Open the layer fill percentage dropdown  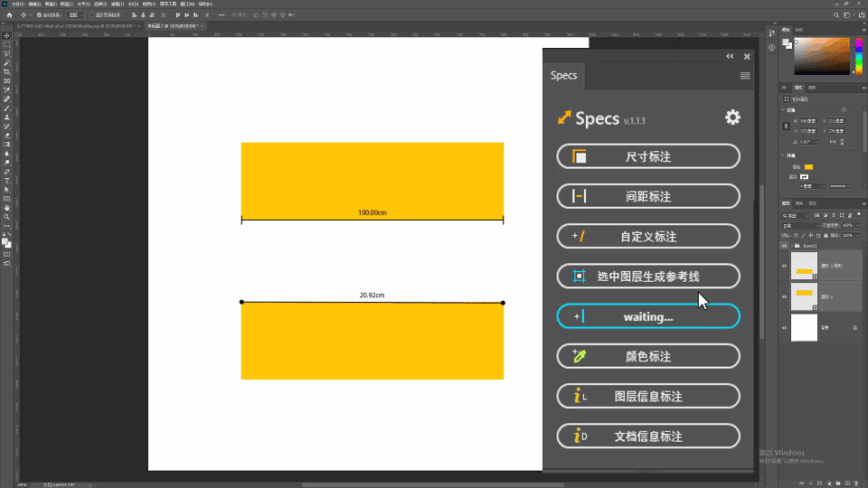coord(857,235)
